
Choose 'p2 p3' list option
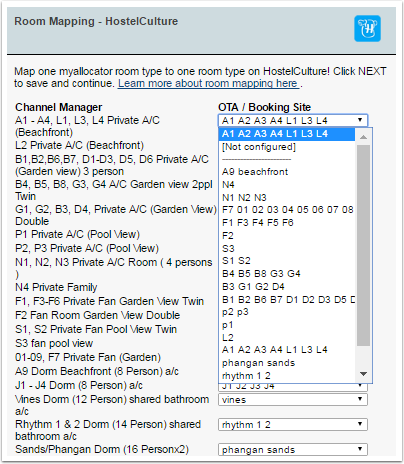coord(287,312)
